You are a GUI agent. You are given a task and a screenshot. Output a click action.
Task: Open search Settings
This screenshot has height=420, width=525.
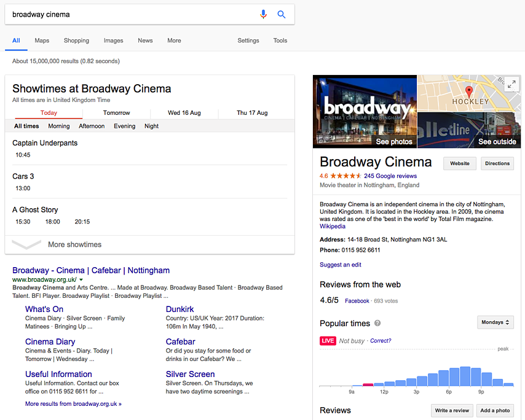248,41
